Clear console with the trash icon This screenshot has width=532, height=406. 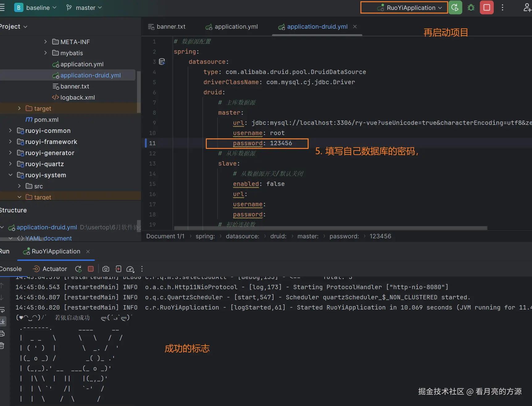[2, 346]
